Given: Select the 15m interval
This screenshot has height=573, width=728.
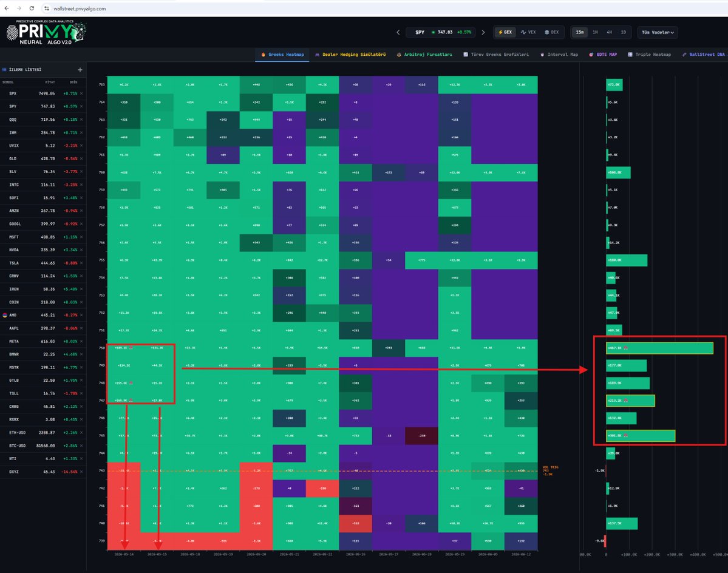Looking at the screenshot, I should [x=580, y=33].
